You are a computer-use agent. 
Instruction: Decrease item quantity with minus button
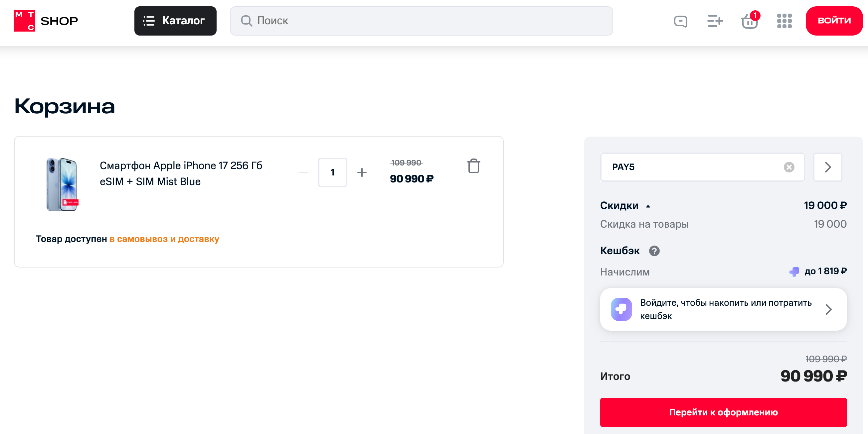point(303,172)
